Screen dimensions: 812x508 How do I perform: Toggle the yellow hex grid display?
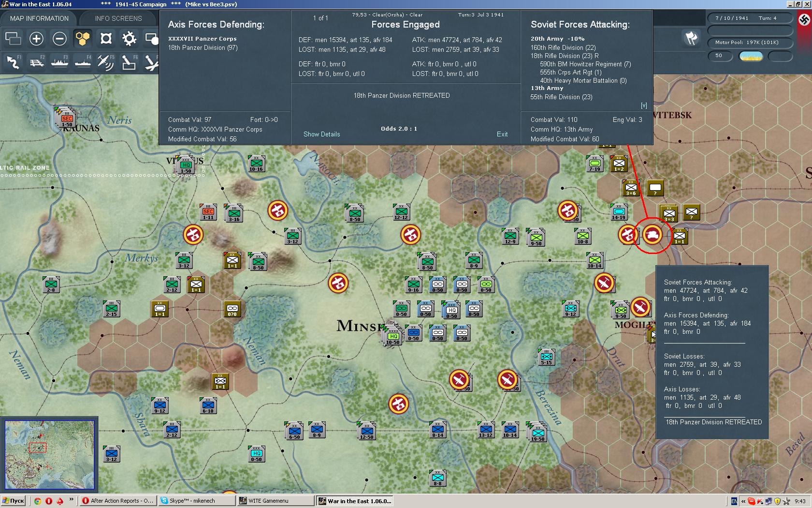[83, 38]
